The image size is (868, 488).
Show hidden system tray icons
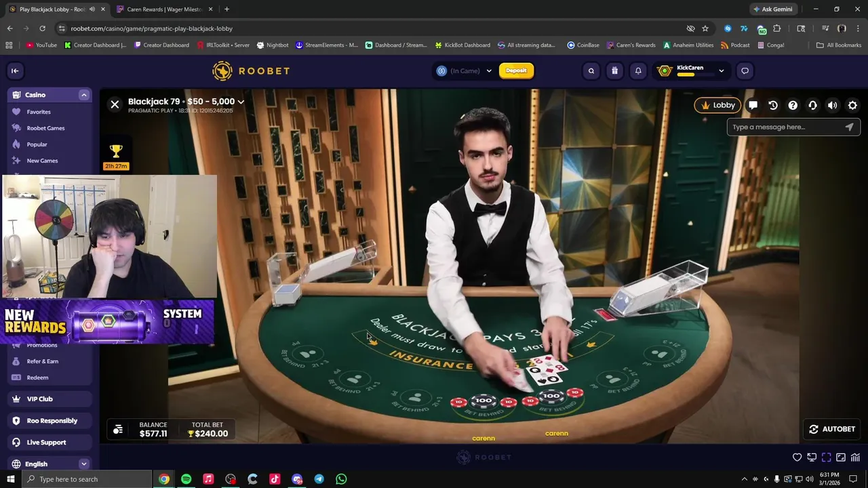click(744, 479)
